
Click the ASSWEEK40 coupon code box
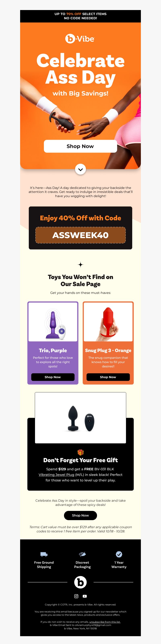click(80, 235)
